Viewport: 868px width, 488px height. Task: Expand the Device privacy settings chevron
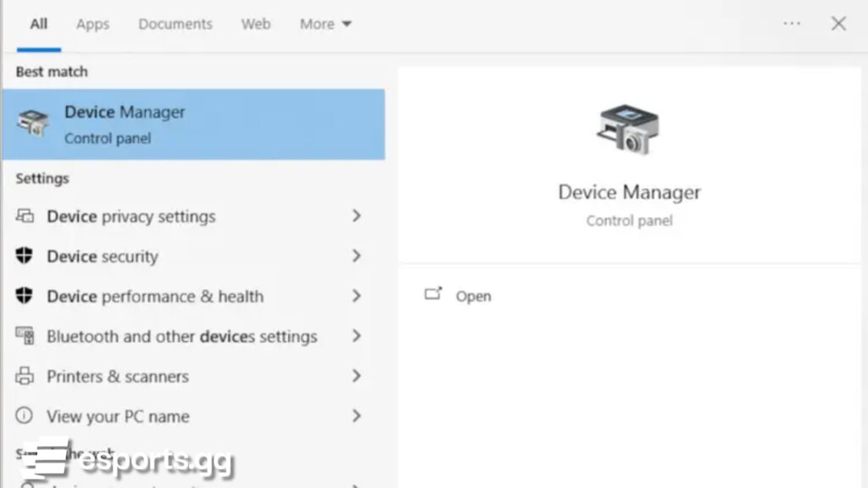[356, 216]
